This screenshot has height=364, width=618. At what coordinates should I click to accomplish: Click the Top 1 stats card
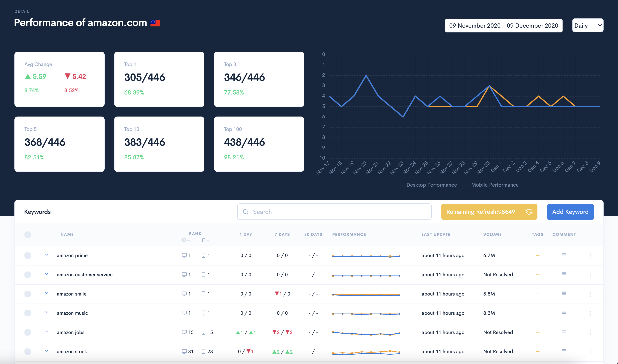(159, 79)
